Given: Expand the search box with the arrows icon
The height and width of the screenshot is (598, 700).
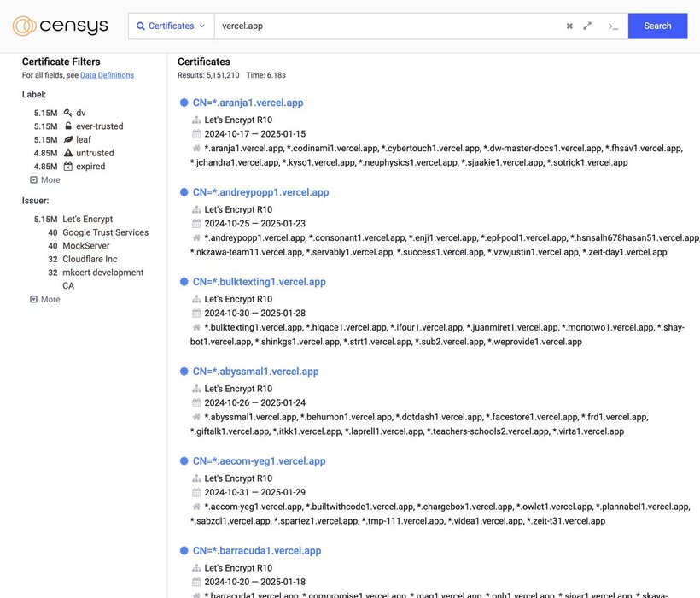Looking at the screenshot, I should (x=587, y=26).
